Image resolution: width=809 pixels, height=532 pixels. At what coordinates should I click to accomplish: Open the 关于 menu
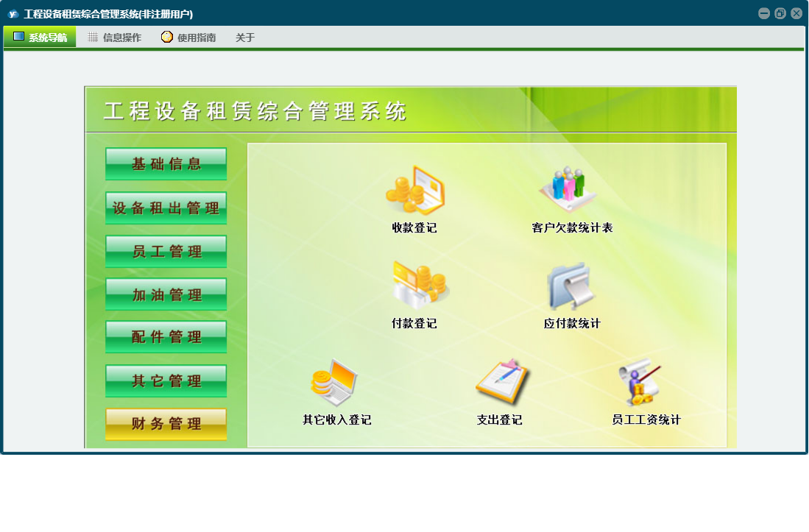point(245,38)
